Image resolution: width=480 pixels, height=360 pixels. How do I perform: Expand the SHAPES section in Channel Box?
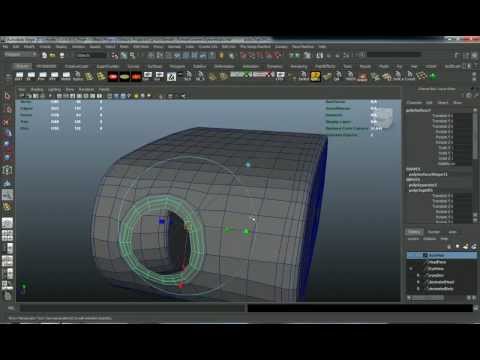point(414,169)
